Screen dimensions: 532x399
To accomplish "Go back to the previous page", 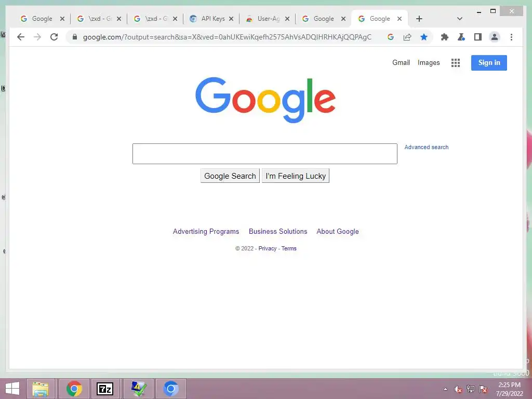I will click(21, 37).
